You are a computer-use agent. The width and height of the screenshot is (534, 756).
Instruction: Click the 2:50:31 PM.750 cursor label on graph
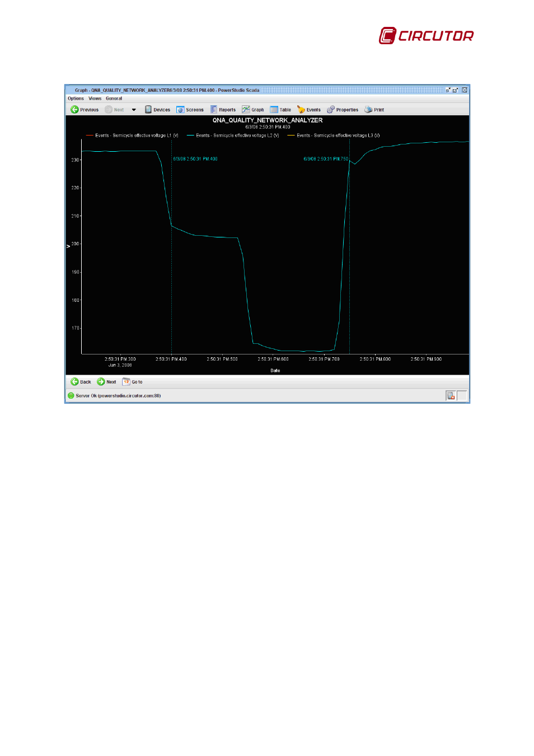tap(326, 159)
